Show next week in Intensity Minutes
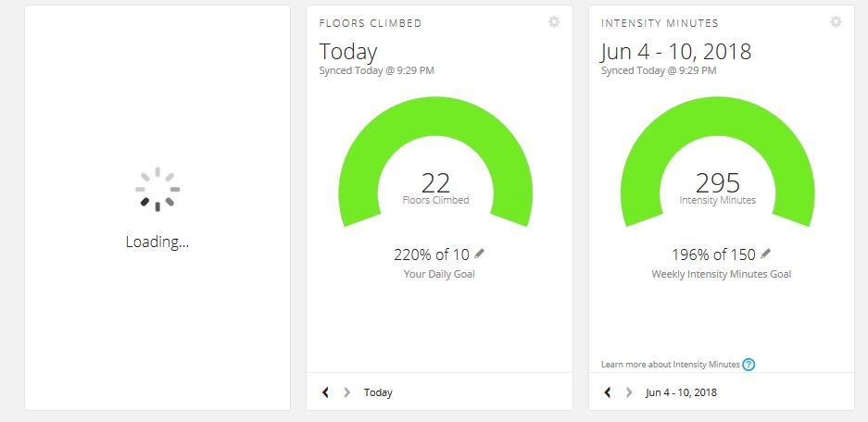Screen dimensions: 868x422 [x=629, y=392]
